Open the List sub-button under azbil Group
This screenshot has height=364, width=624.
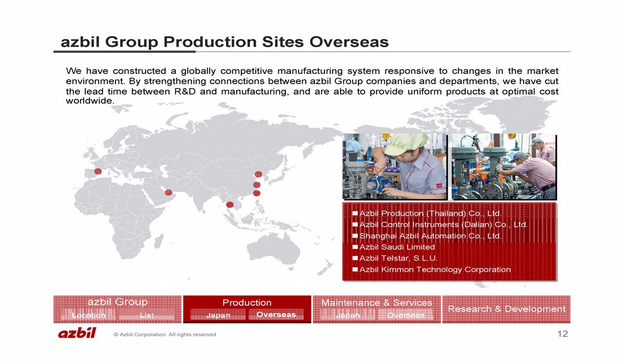tap(147, 315)
